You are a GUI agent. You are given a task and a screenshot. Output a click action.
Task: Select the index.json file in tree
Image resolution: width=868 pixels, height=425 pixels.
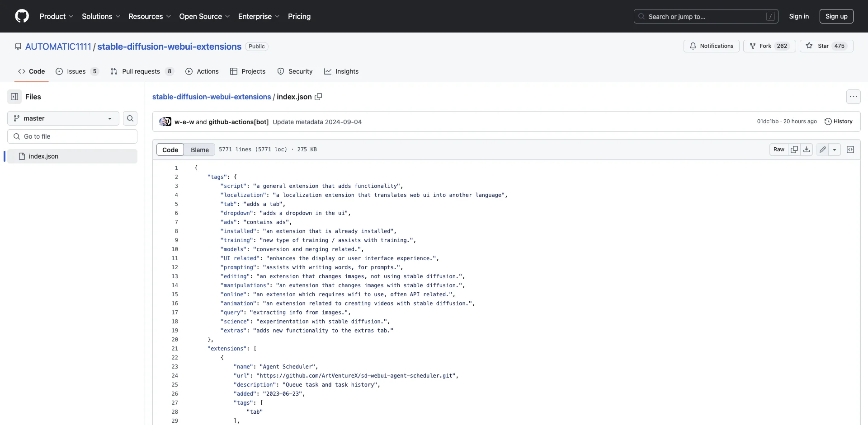(72, 156)
